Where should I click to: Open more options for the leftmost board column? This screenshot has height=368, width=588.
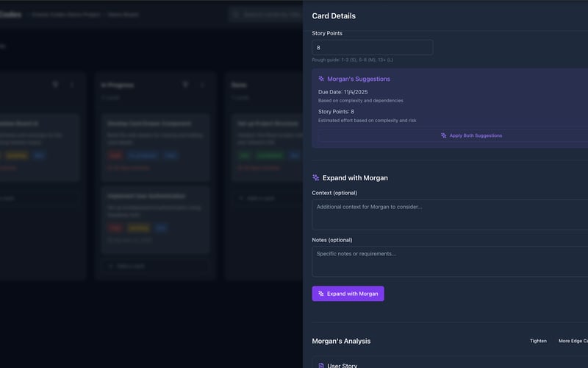[71, 85]
